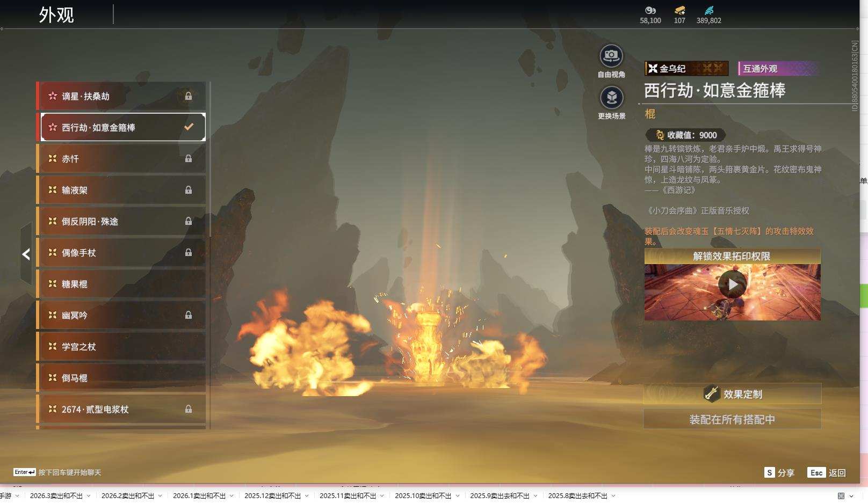
Task: Switch to the 2025.10卖出和不出 sheet tab
Action: coord(423,496)
